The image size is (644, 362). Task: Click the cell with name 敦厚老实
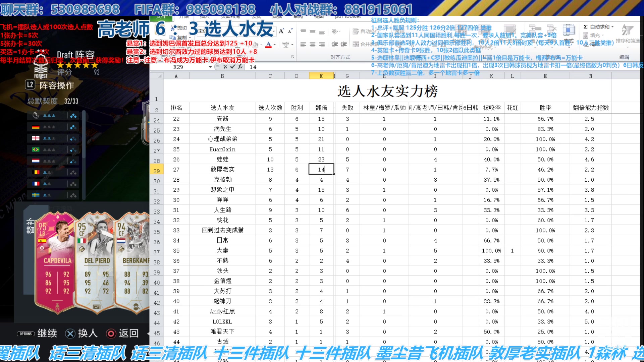[x=222, y=169]
